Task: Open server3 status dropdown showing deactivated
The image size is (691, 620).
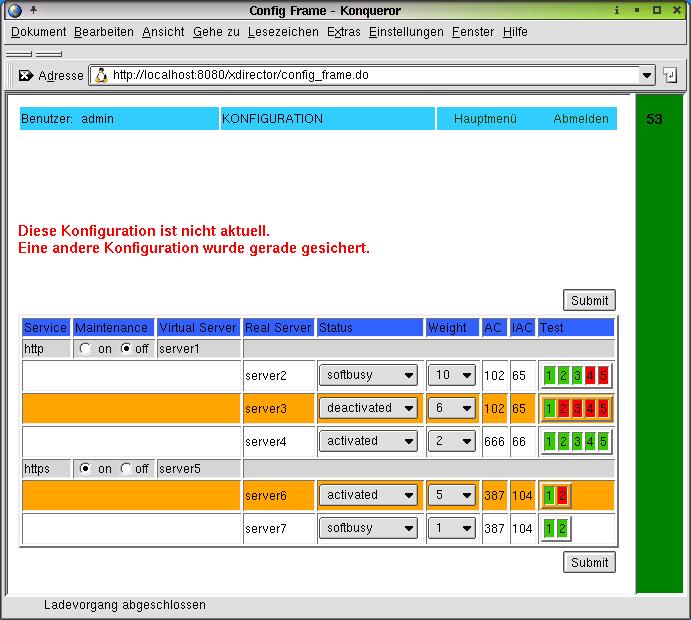Action: 368,408
